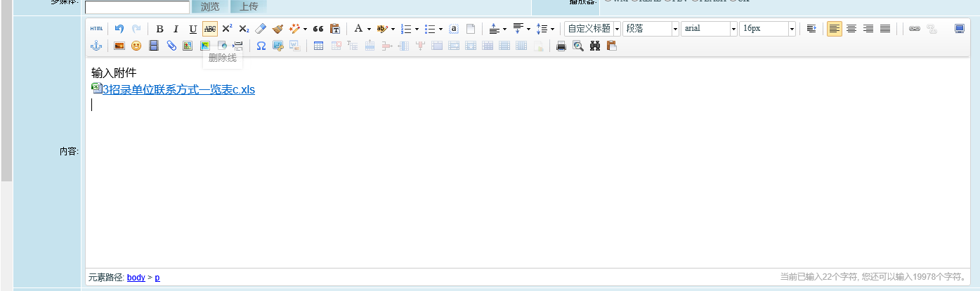Image resolution: width=980 pixels, height=291 pixels.
Task: Click the undo arrow icon
Action: 119,29
